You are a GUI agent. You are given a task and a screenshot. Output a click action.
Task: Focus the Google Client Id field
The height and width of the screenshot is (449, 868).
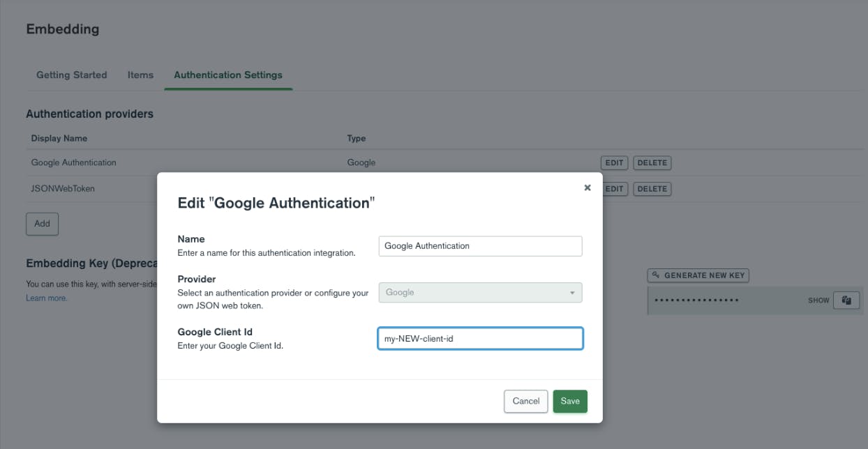coord(480,339)
